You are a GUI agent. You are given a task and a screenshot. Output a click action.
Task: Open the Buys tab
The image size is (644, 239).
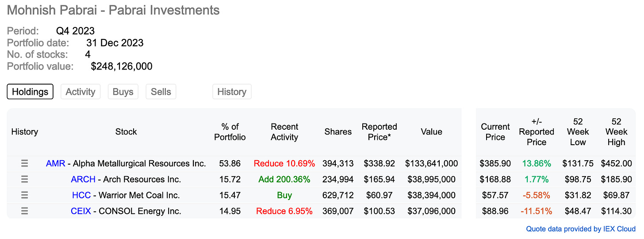coord(123,92)
